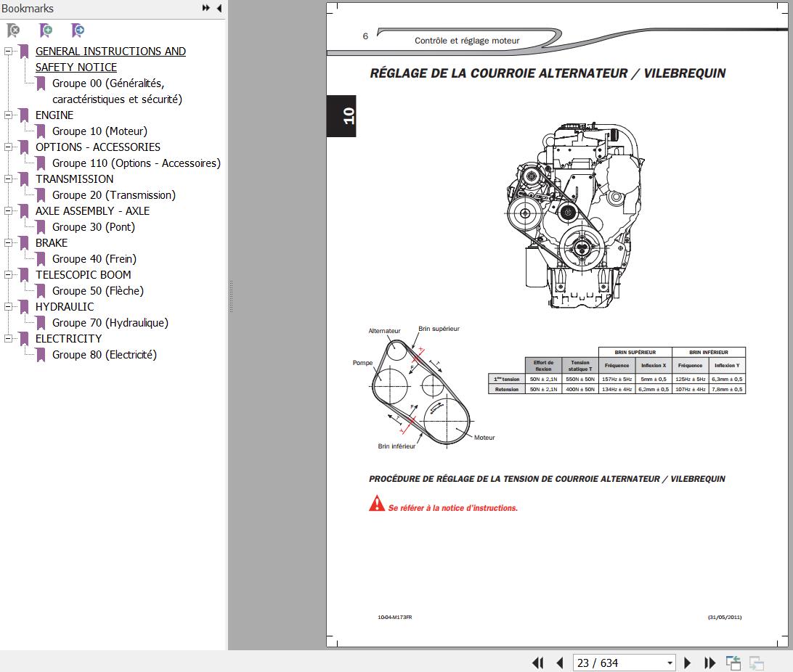The height and width of the screenshot is (672, 793).
Task: Open the Groupe 30 (Pont) bookmark
Action: [94, 227]
